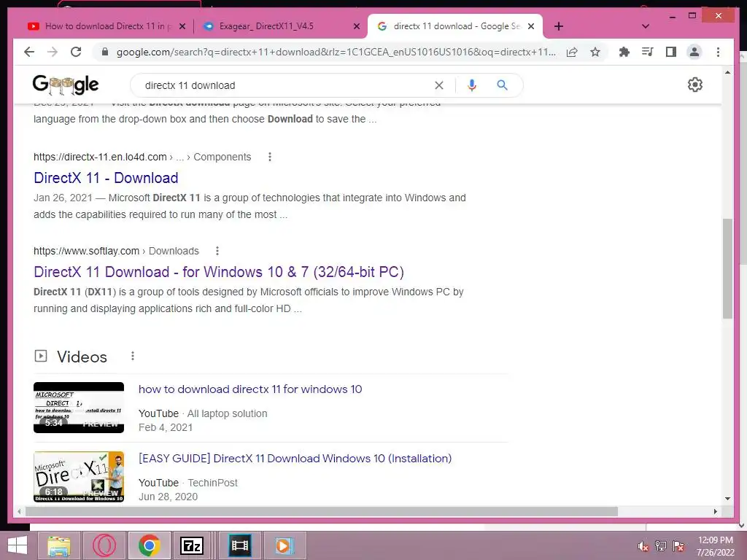
Task: Click the Videos section heading
Action: [x=82, y=357]
